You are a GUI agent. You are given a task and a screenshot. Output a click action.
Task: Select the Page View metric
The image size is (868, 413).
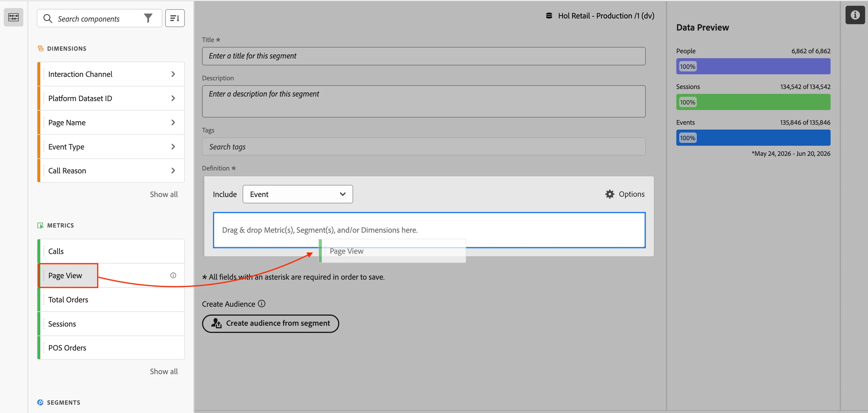click(111, 275)
